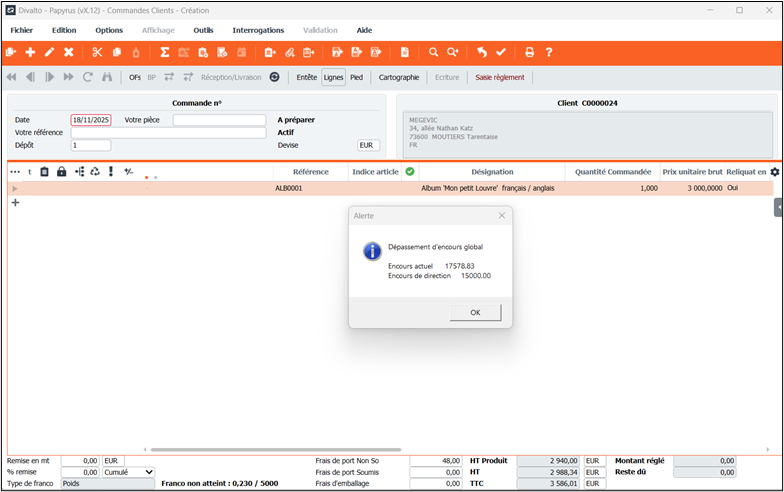This screenshot has width=784, height=492.
Task: Click the horizontal scrollbar under the grid
Action: (276, 450)
